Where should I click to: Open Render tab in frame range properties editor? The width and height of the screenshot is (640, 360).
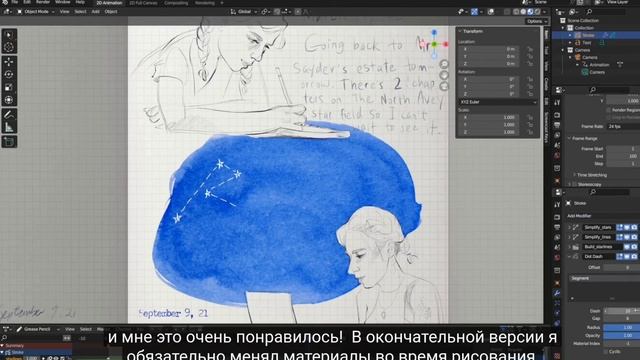click(557, 115)
